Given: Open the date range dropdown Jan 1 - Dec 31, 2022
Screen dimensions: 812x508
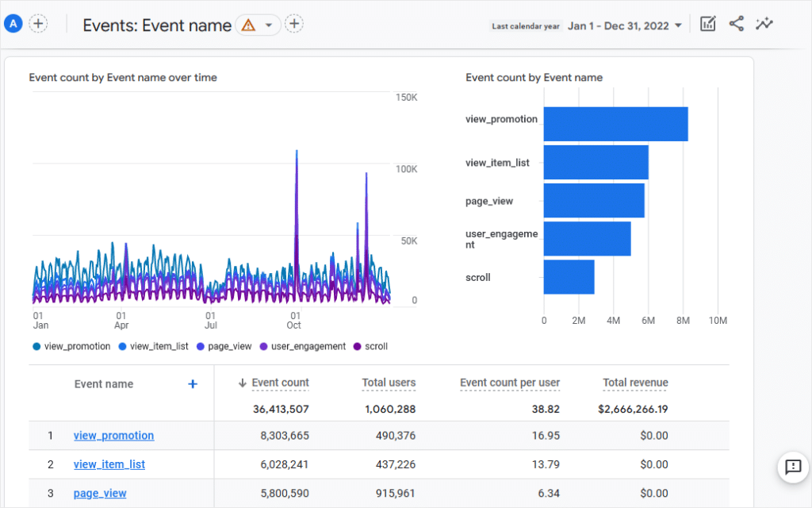Looking at the screenshot, I should tap(625, 26).
